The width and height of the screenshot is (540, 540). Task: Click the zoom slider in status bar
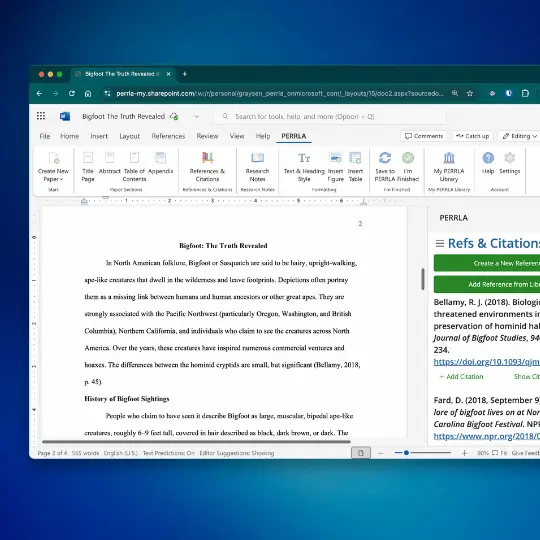(x=423, y=453)
